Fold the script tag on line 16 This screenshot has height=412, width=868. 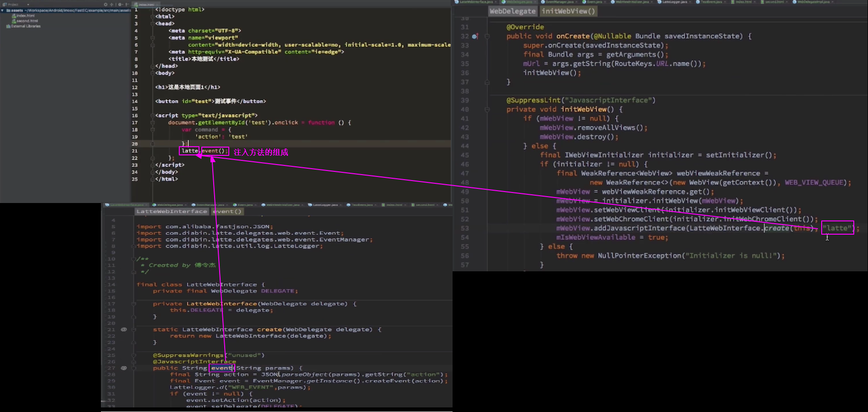(x=152, y=115)
